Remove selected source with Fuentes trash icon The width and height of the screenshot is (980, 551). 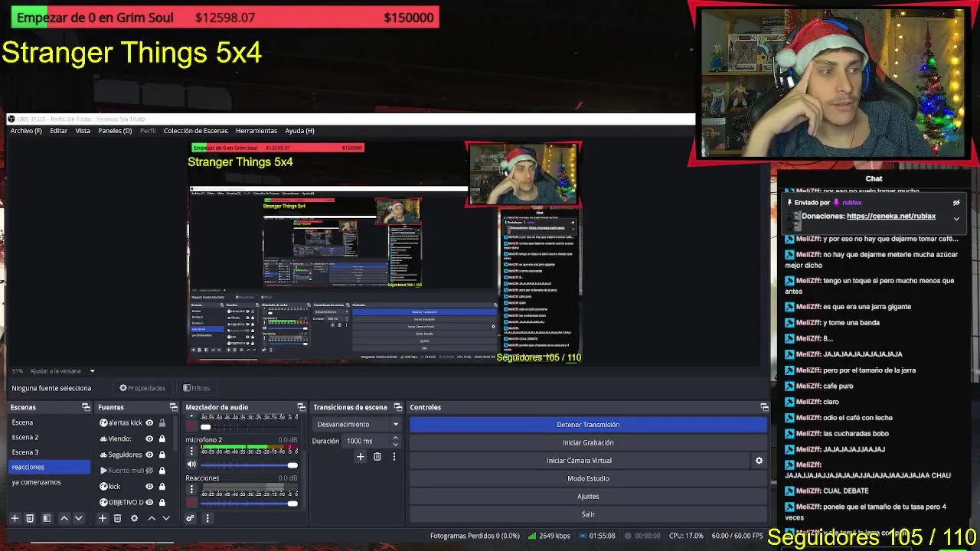(117, 518)
